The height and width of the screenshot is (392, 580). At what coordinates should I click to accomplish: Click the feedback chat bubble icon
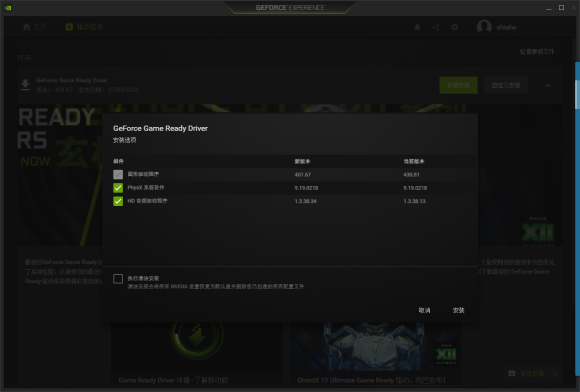click(512, 374)
